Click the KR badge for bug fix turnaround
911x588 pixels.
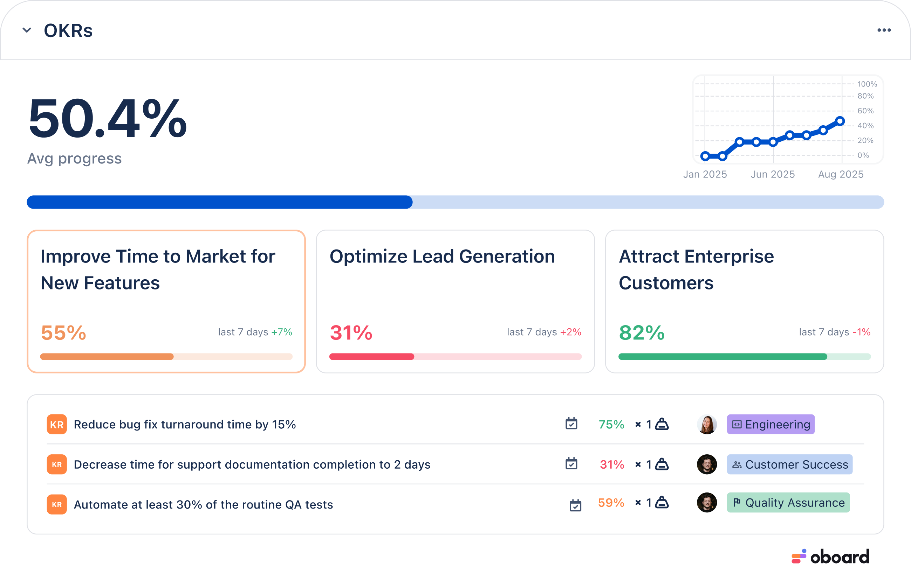[x=57, y=424]
